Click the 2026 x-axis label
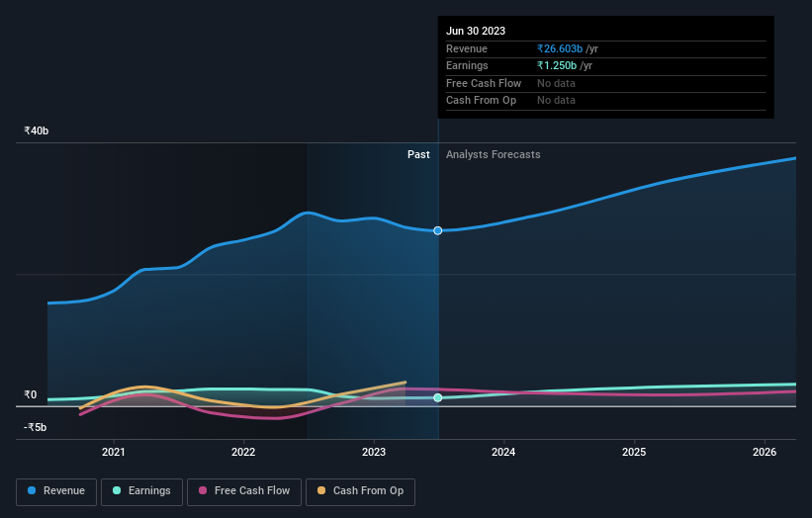Viewport: 812px width, 518px height. [x=765, y=453]
